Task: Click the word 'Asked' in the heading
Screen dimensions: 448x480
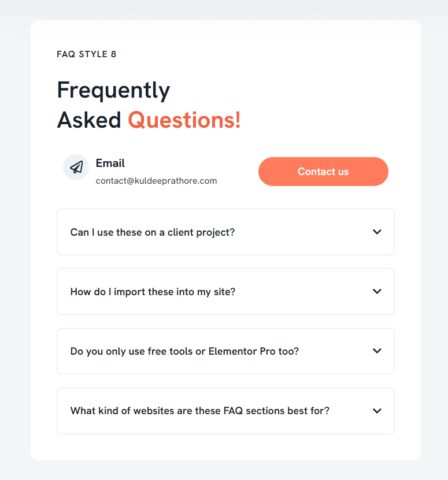Action: tap(89, 120)
